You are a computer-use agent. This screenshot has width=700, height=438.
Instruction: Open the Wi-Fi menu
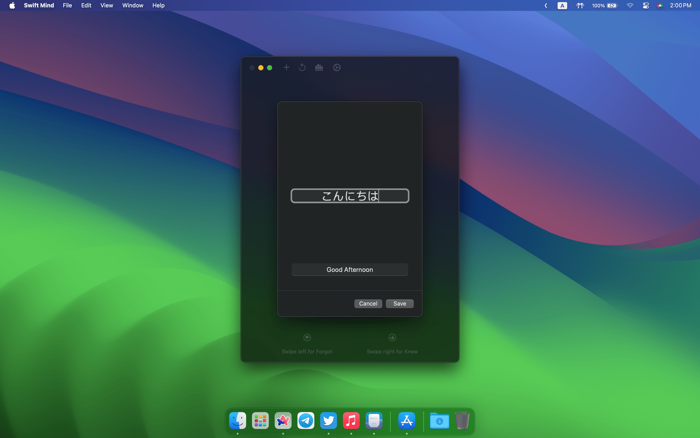pyautogui.click(x=630, y=5)
